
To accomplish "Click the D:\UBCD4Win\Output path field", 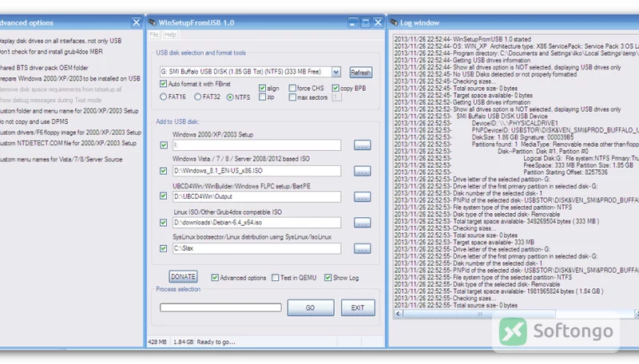I will 256,196.
